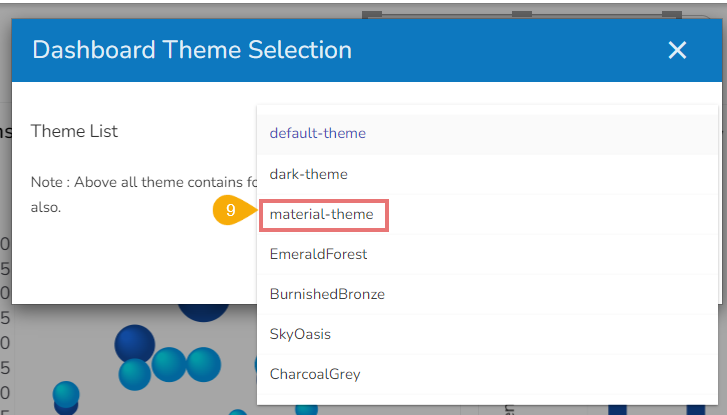The image size is (727, 415).
Task: Choose the dark-theme option
Action: [x=308, y=174]
